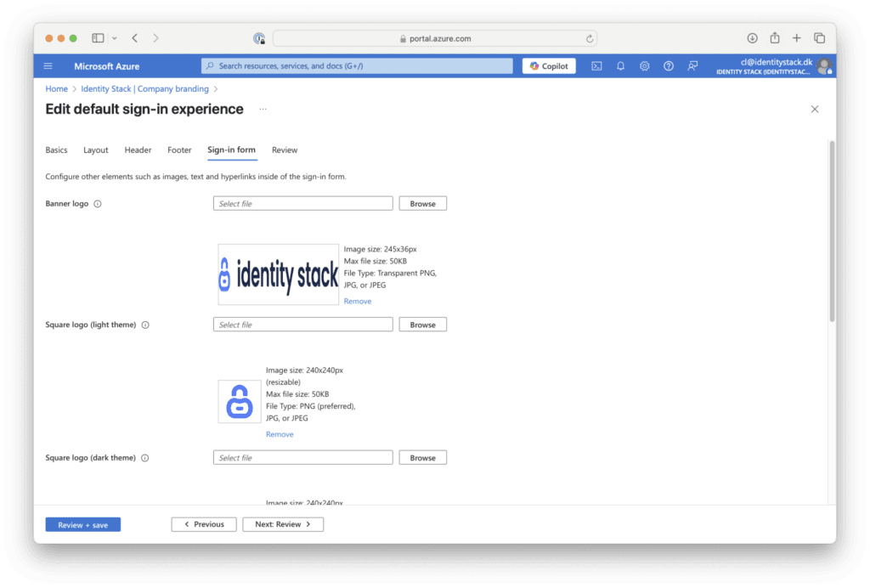Screen dimensions: 870x588
Task: Navigate to Home breadcrumb
Action: point(57,88)
